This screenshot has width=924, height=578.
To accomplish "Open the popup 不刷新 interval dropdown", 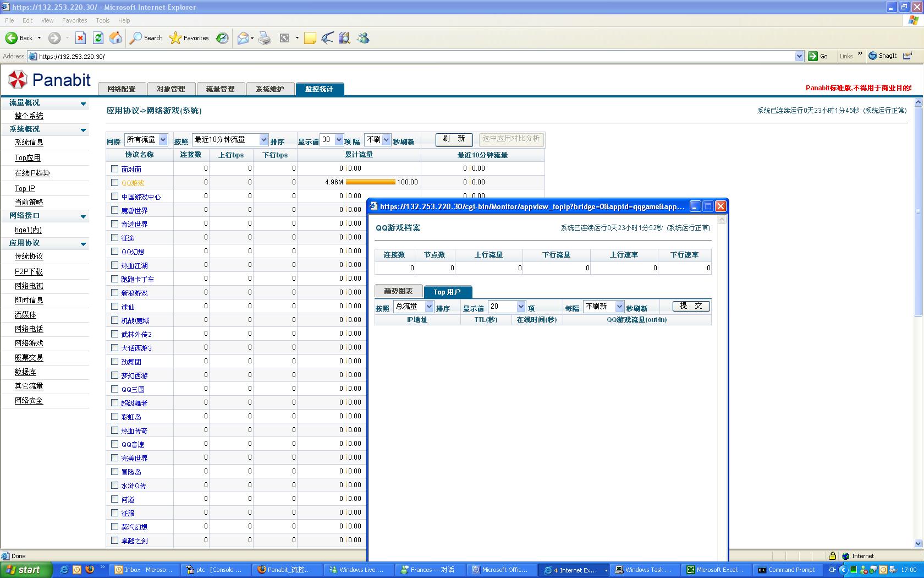I will 603,307.
